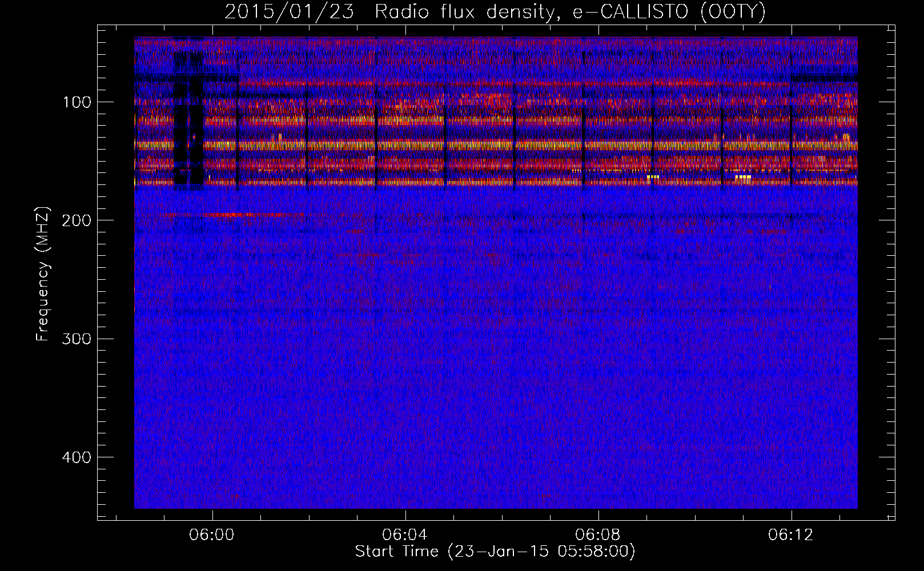The image size is (924, 571).
Task: Click the 06:12 time tick label
Action: tap(791, 535)
